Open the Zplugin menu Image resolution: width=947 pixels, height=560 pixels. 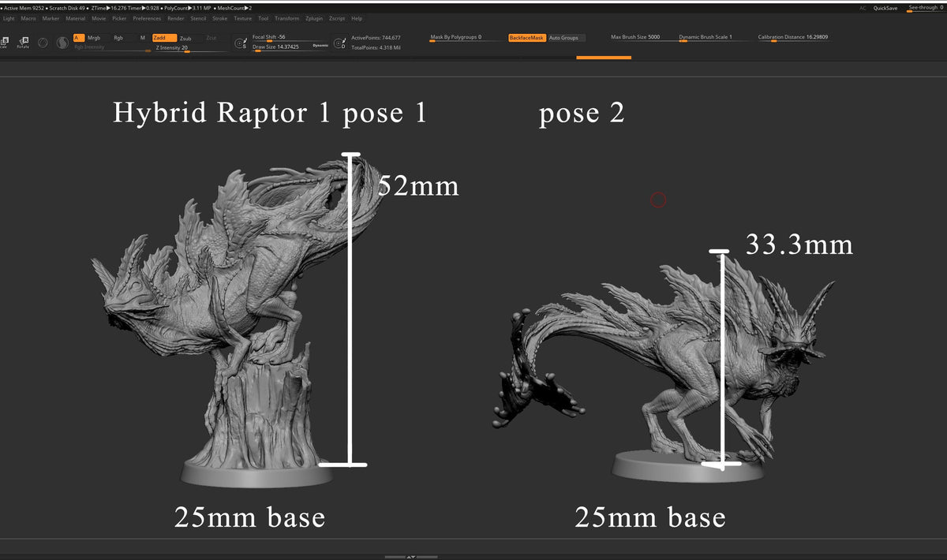(314, 18)
